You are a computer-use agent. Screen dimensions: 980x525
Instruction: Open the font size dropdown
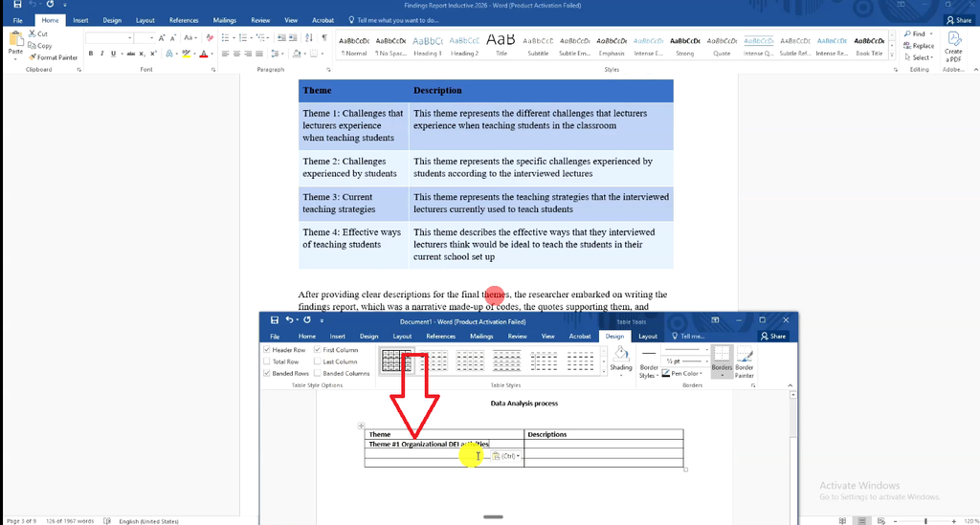pyautogui.click(x=151, y=38)
